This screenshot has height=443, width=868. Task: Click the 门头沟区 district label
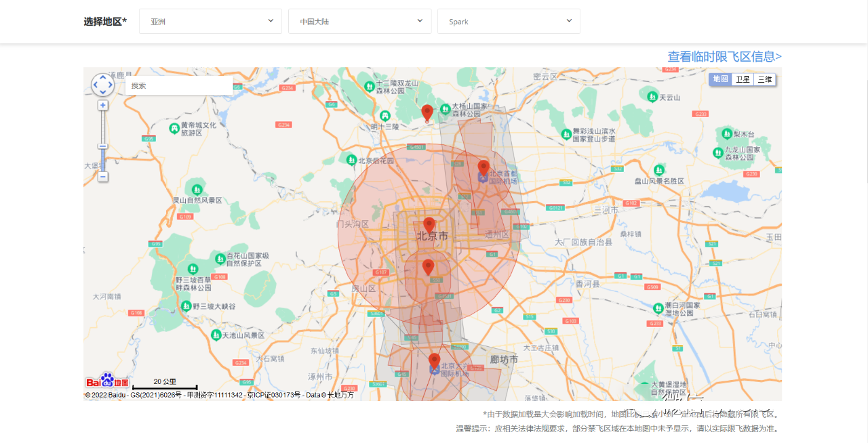point(352,224)
